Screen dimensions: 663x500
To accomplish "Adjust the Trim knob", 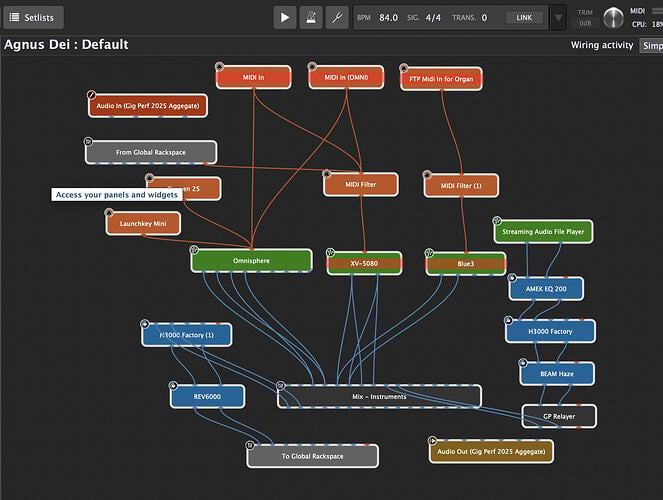I will tap(613, 18).
